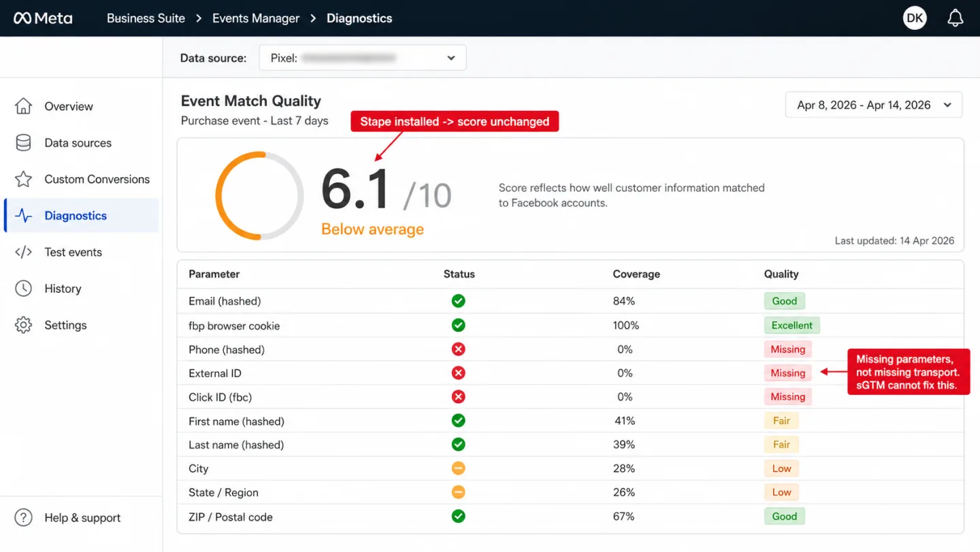Open the notifications bell
Screen dimensions: 980x552
(x=955, y=18)
